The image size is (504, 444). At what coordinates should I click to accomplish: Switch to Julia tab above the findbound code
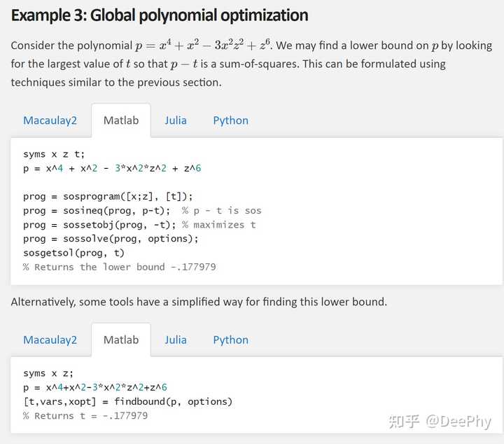click(176, 340)
